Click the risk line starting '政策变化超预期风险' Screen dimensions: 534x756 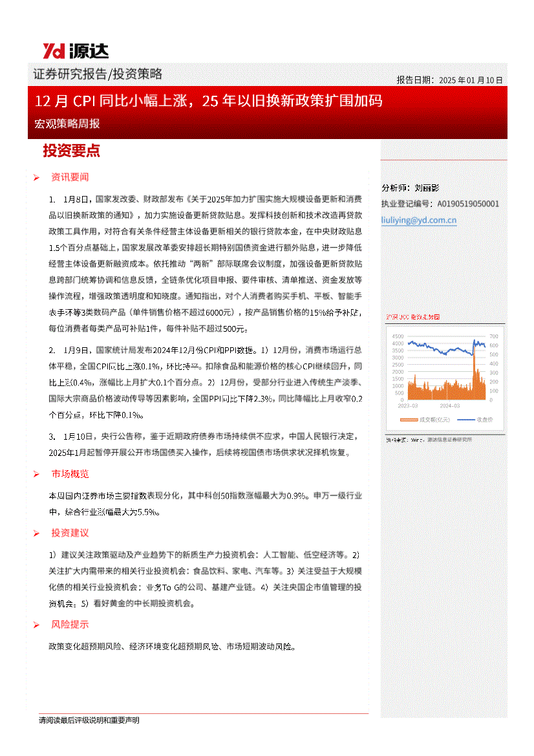pos(172,647)
